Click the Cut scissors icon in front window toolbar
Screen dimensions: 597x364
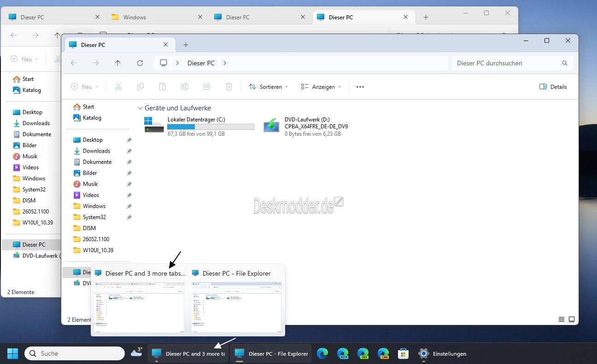click(118, 87)
